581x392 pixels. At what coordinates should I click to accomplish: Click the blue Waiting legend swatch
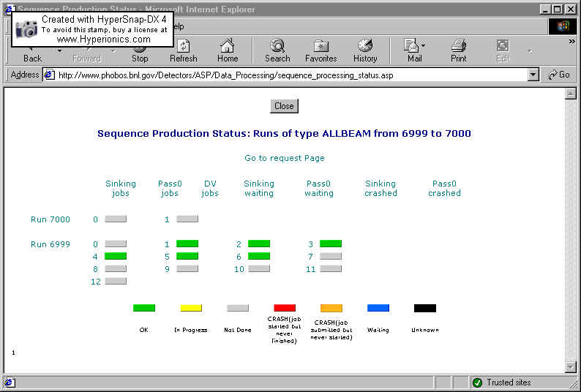tap(378, 308)
